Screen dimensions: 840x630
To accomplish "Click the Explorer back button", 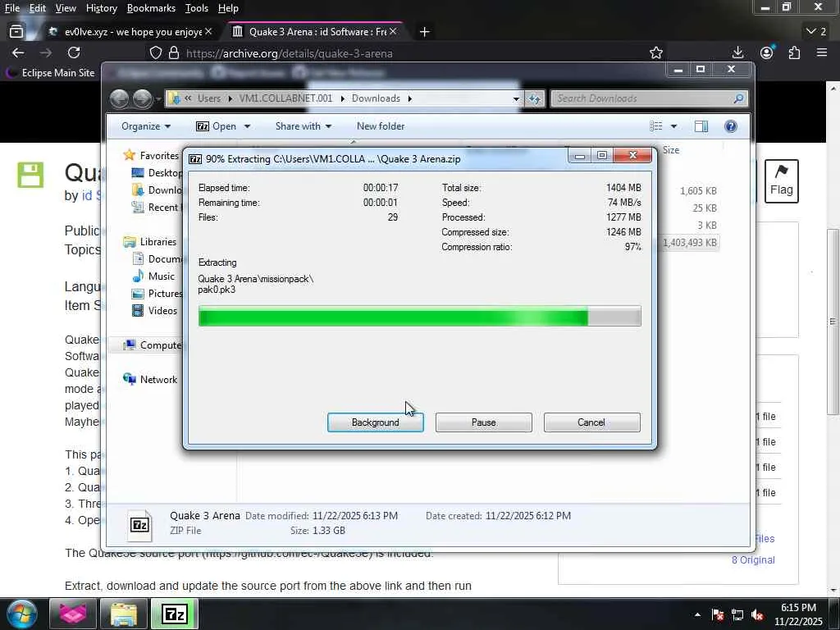I will [120, 98].
